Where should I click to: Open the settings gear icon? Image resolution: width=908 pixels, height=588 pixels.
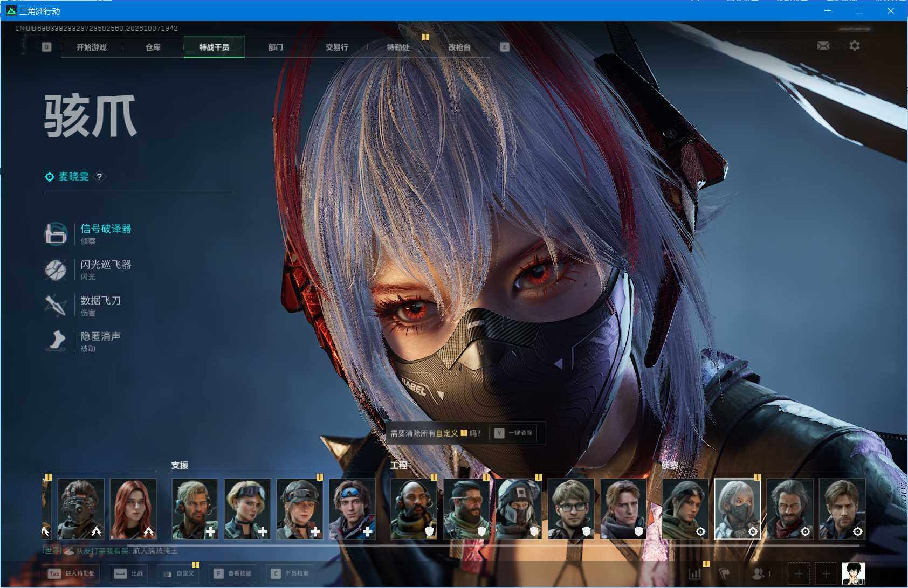855,46
